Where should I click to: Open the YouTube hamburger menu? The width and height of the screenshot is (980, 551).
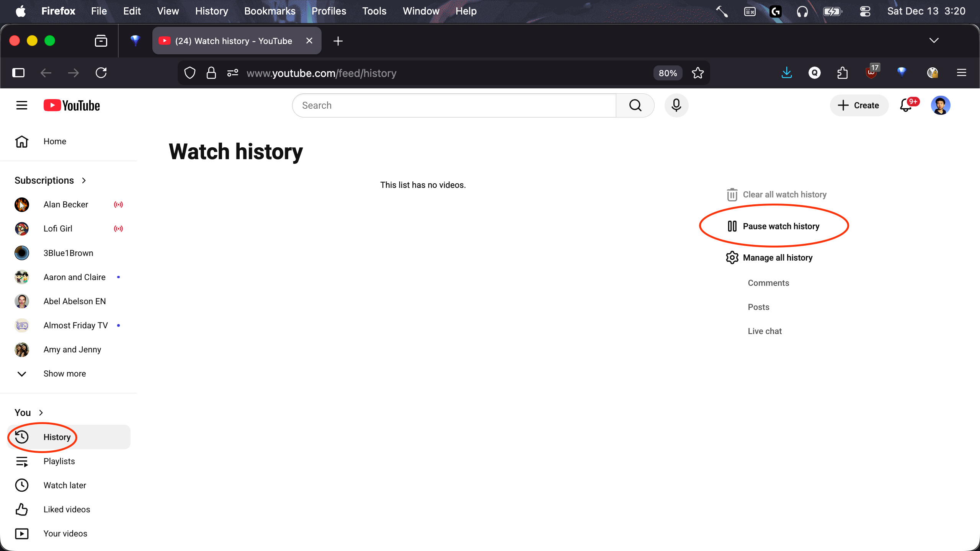tap(22, 105)
